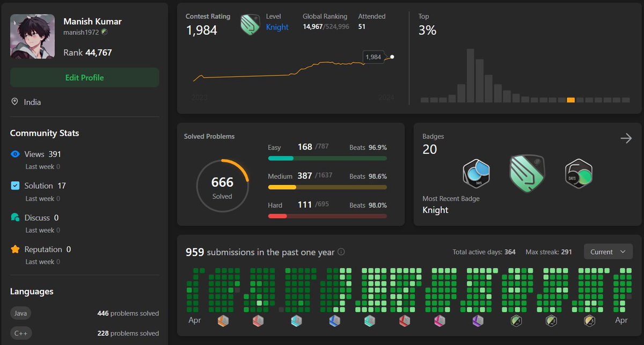
Task: Click the Top 3% text
Action: (427, 31)
